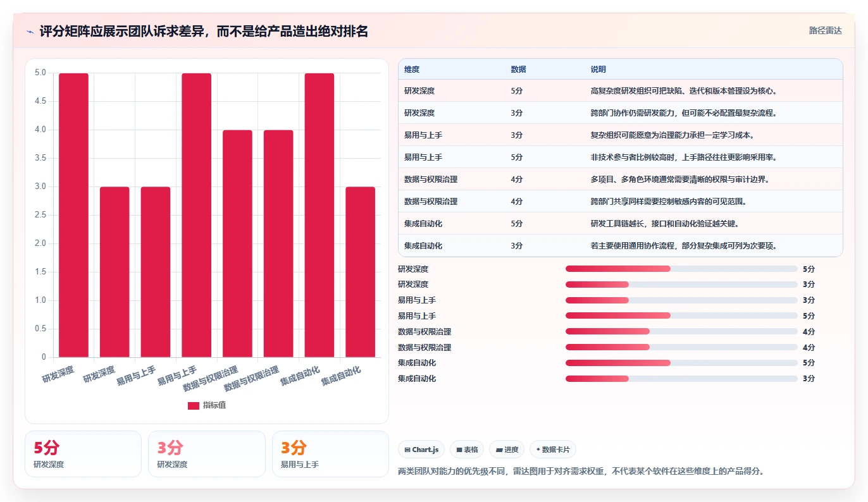This screenshot has height=502, width=868.
Task: Click the description 研发工具链越长 in the table
Action: click(664, 224)
